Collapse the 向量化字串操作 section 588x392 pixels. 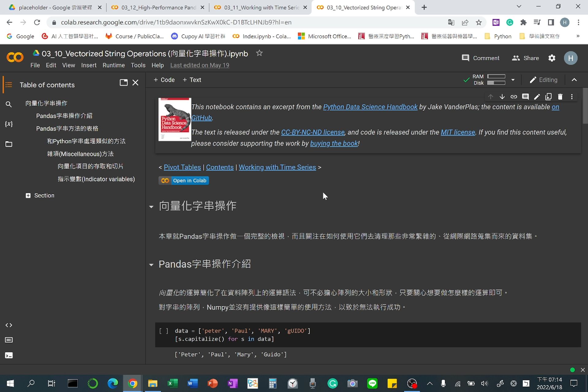151,207
